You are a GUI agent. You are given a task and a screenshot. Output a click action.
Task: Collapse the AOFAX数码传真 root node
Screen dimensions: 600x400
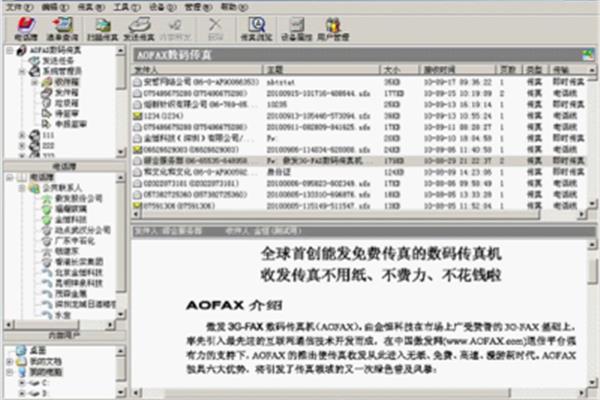pos(10,50)
